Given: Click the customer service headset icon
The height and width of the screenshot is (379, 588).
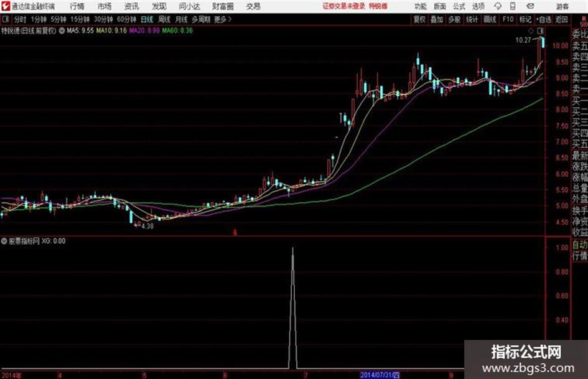Looking at the screenshot, I should [498, 6].
